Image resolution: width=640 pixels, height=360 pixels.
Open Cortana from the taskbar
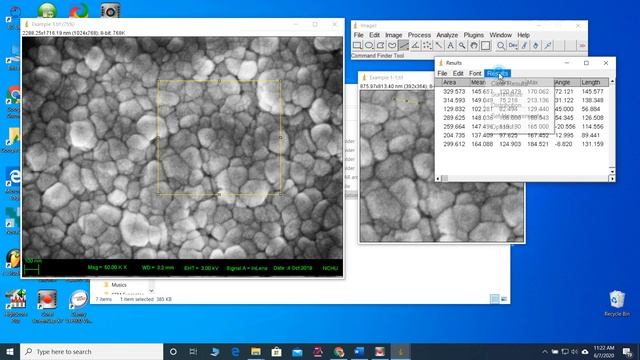[173, 351]
